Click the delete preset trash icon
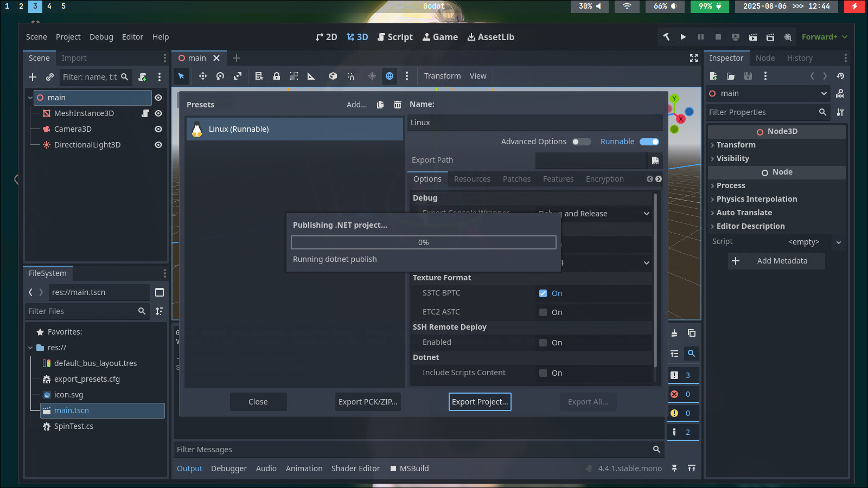The height and width of the screenshot is (488, 868). [x=398, y=105]
